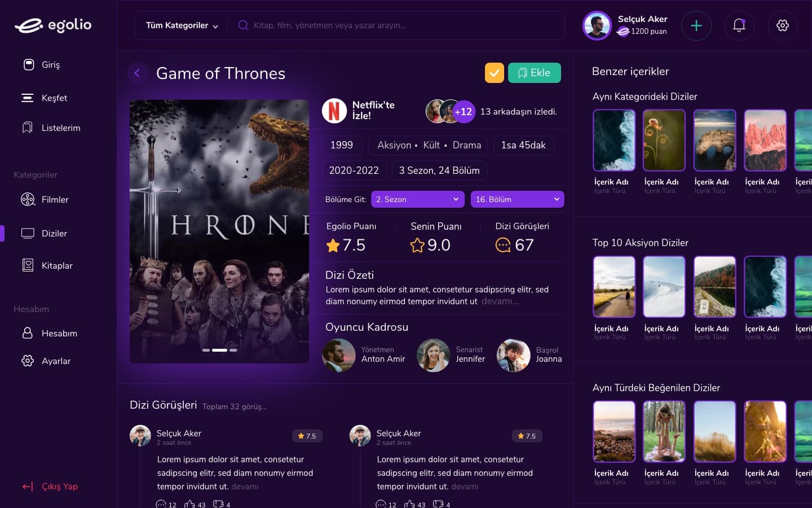The height and width of the screenshot is (508, 812).
Task: Click the Egolio Puanı filled star
Action: [333, 246]
